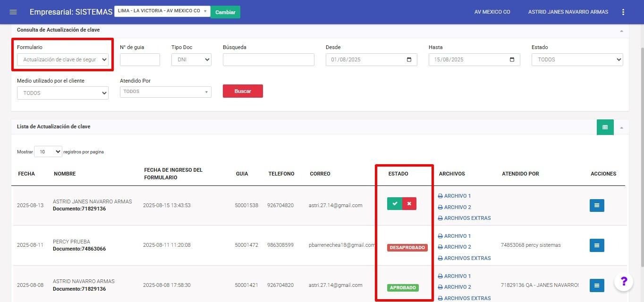The height and width of the screenshot is (302, 644).
Task: Open calendar picker in Hasta date field
Action: (x=512, y=60)
